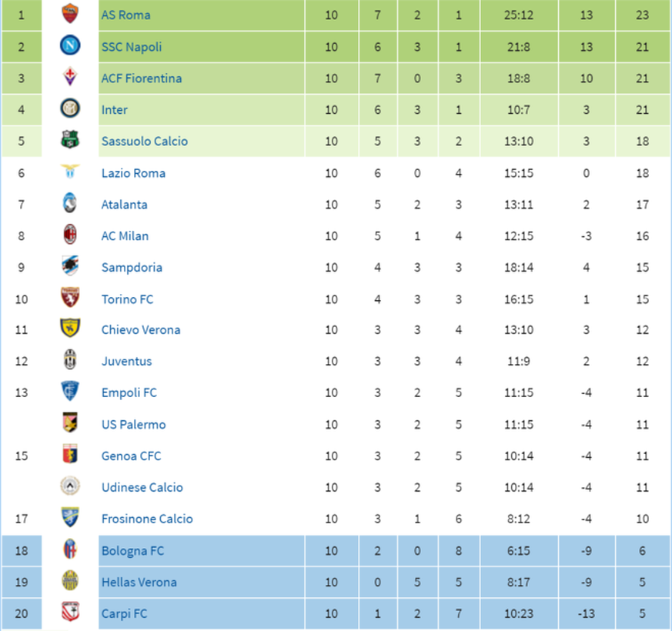
Task: Click the ACF Fiorentina crest icon
Action: click(70, 77)
